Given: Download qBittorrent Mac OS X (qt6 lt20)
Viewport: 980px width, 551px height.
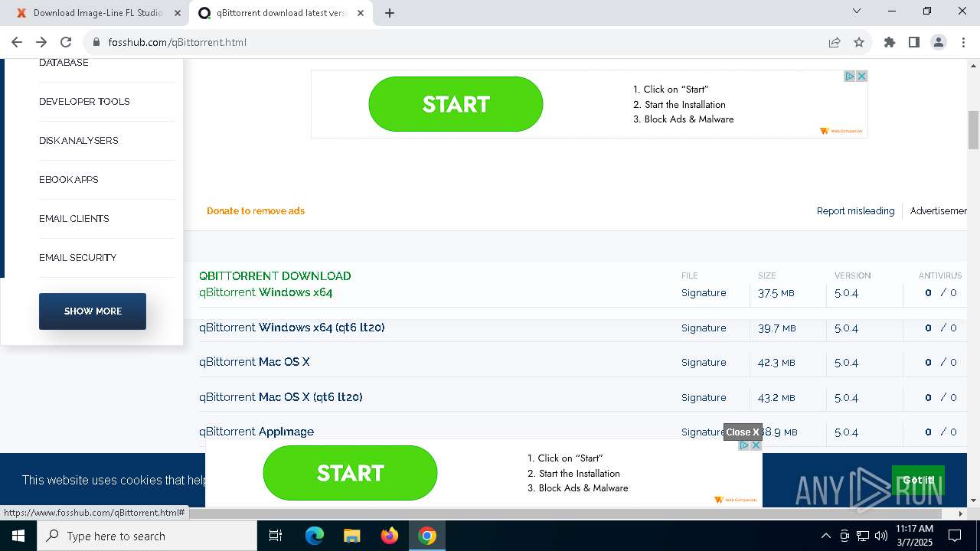Looking at the screenshot, I should point(281,397).
